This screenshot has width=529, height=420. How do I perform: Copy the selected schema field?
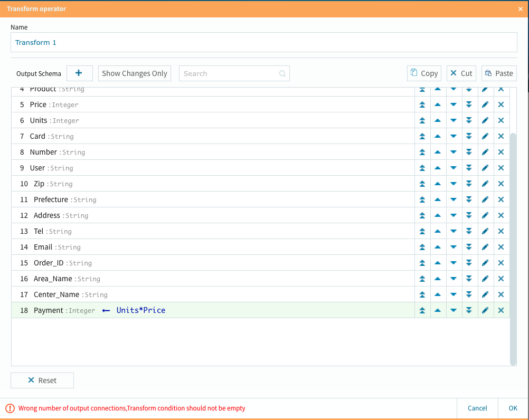click(424, 73)
